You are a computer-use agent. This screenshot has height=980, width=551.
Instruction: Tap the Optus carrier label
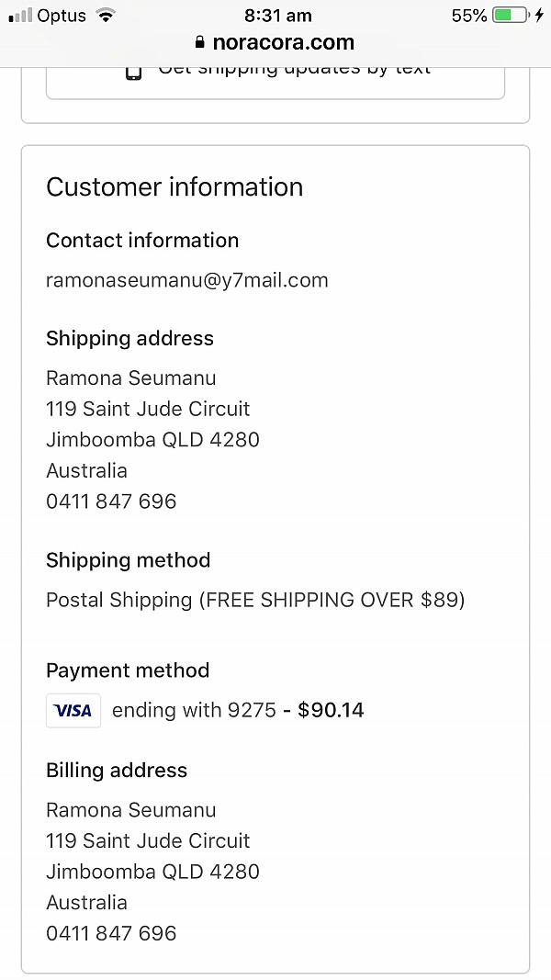coord(62,16)
